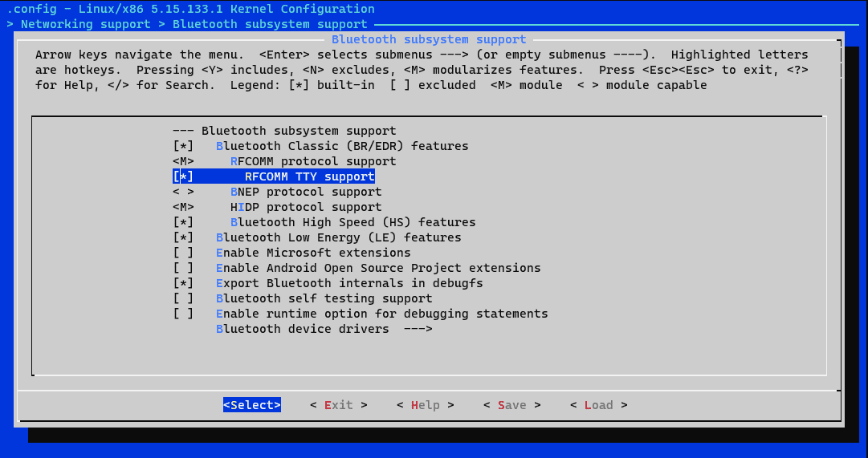The width and height of the screenshot is (868, 458).
Task: Click Bluetooth subsystem support breadcrumb entry
Action: [270, 24]
